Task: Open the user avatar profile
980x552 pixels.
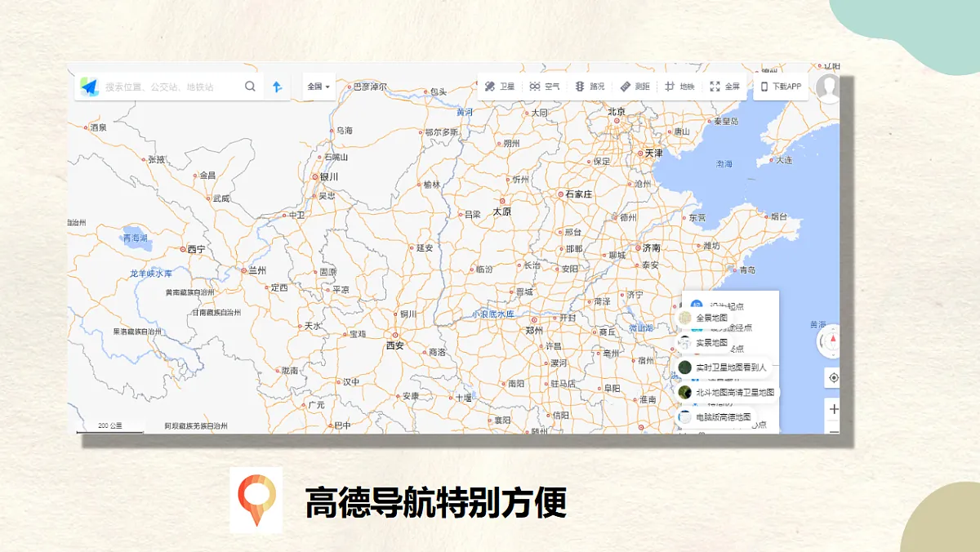Action: pyautogui.click(x=828, y=88)
